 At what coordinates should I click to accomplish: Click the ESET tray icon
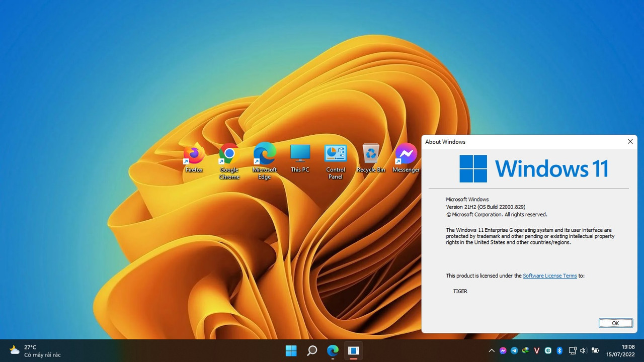pos(548,350)
